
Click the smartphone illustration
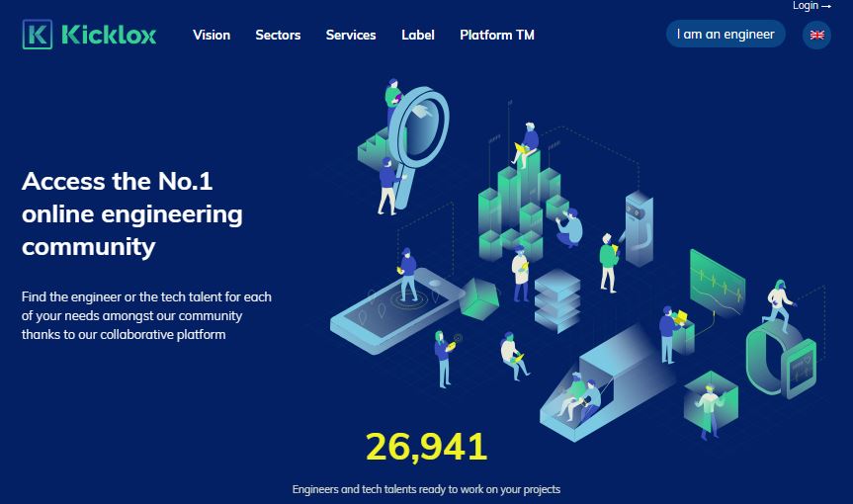click(395, 312)
